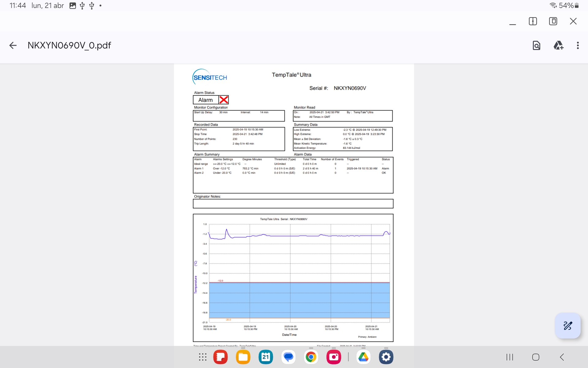588x368 pixels.
Task: Tap the red X alarm status mark
Action: (224, 100)
